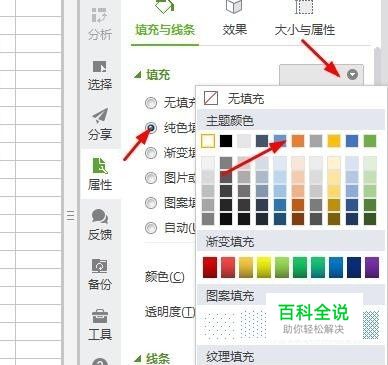Select the 渐变填充 radio button
The width and height of the screenshot is (388, 365).
pyautogui.click(x=151, y=153)
